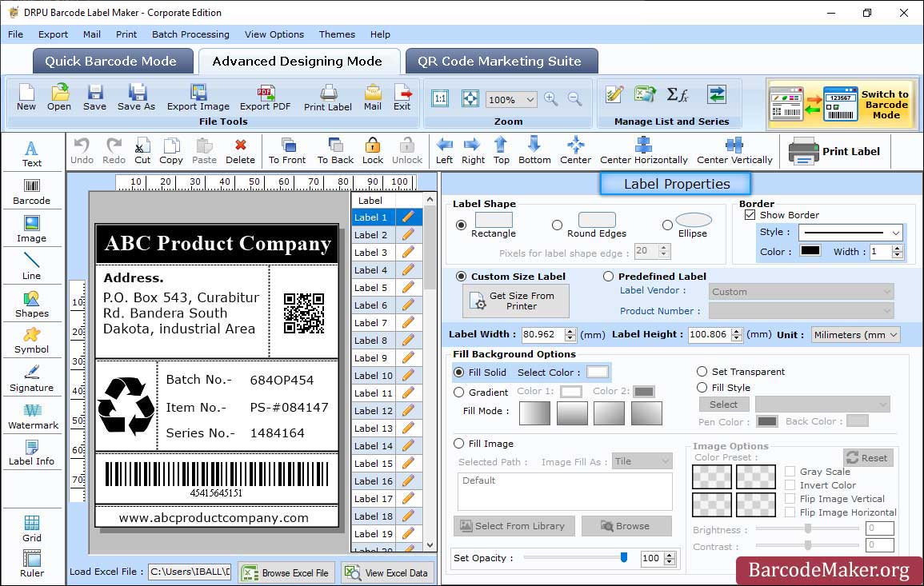The image size is (924, 586).
Task: Choose Fill Style option
Action: [x=702, y=388]
